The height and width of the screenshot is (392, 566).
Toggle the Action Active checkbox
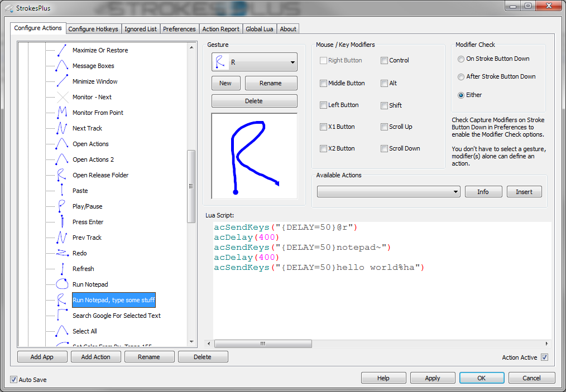pos(545,357)
